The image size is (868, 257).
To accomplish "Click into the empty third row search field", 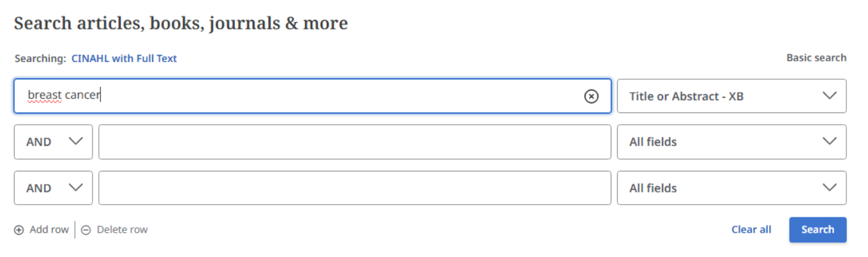I will point(354,188).
